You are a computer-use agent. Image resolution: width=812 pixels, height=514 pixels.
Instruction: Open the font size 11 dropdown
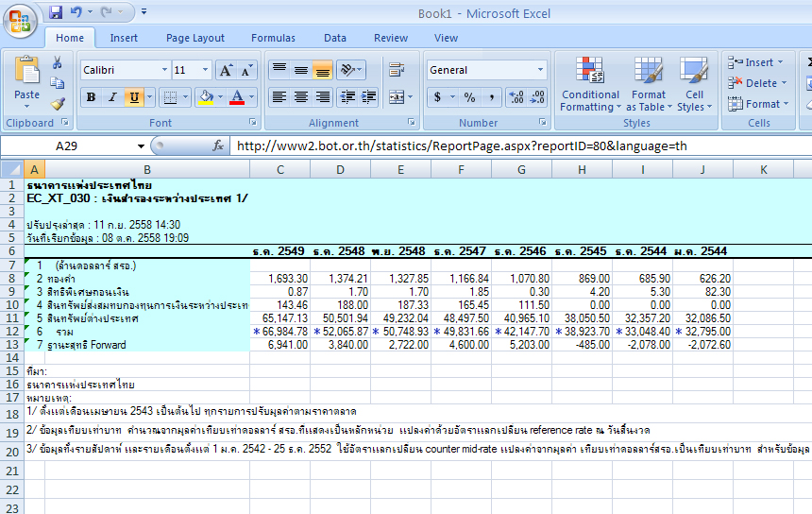(x=205, y=70)
